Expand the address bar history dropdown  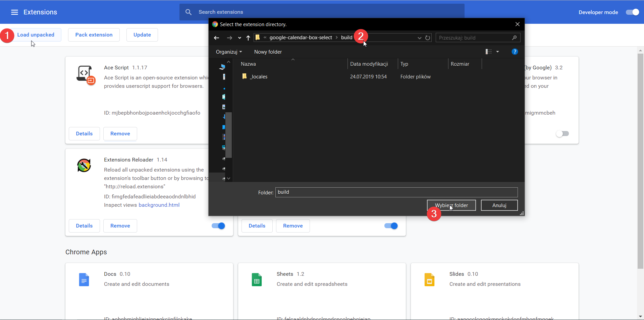click(419, 38)
